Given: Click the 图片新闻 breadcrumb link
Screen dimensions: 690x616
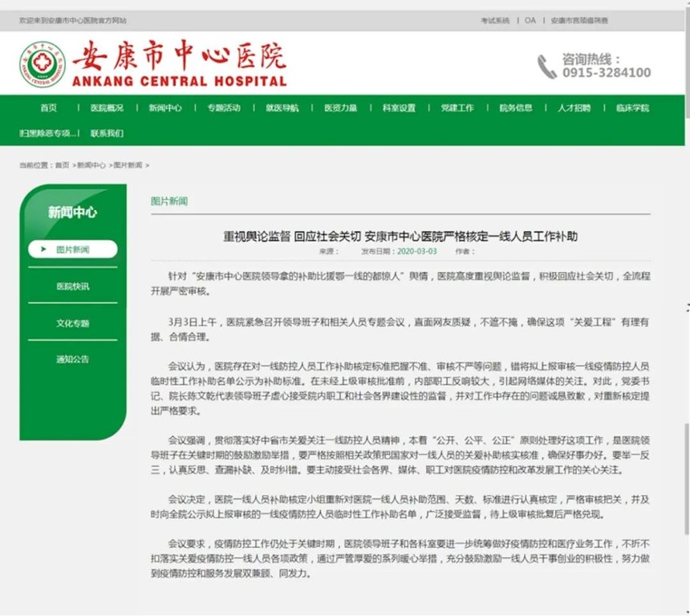Looking at the screenshot, I should pyautogui.click(x=128, y=165).
